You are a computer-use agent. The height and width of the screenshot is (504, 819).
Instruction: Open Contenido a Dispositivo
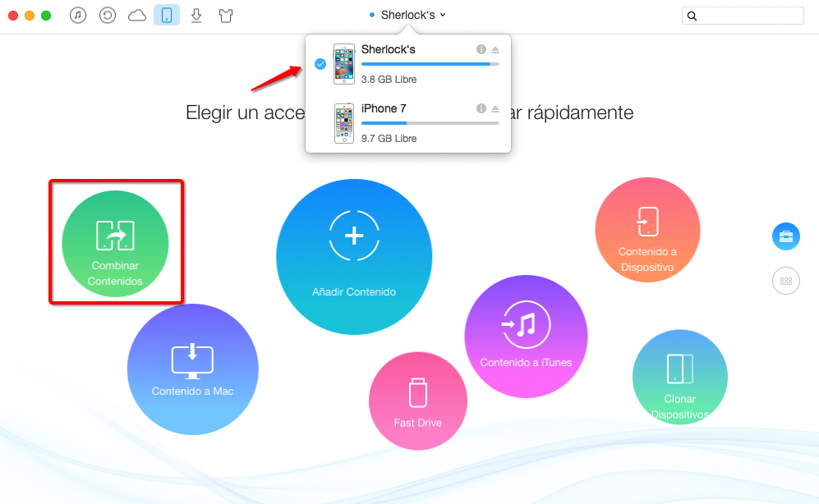point(647,230)
